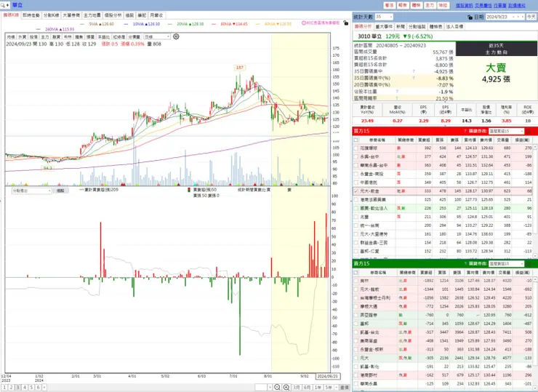The width and height of the screenshot is (538, 392).
Task: Click into the blank input beside zoom buttons
Action: pos(261,387)
